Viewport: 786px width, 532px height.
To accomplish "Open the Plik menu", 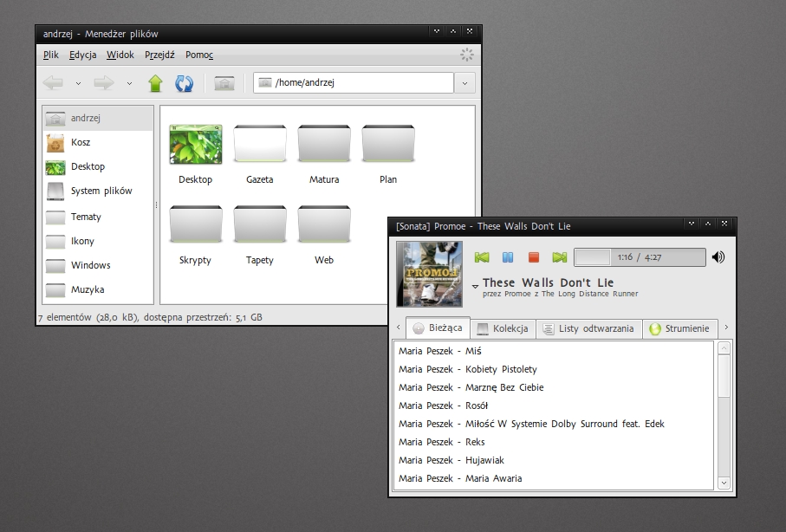I will (50, 55).
